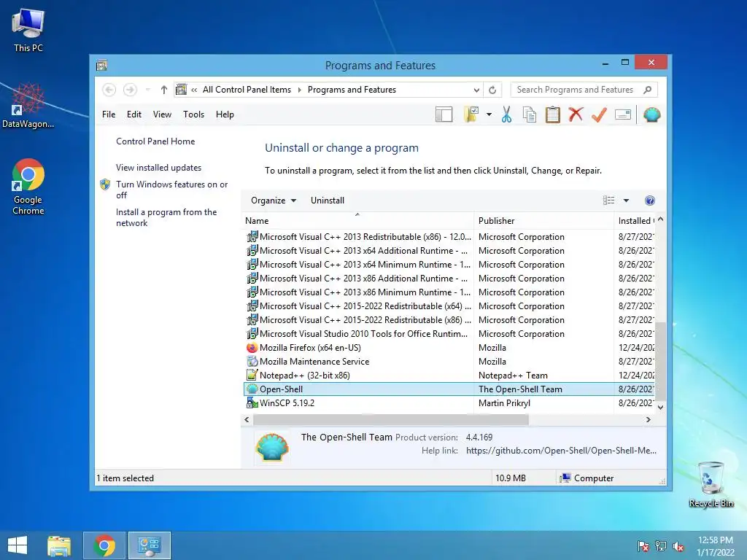
Task: Click the horizontal scrollbar thumb
Action: click(x=391, y=419)
